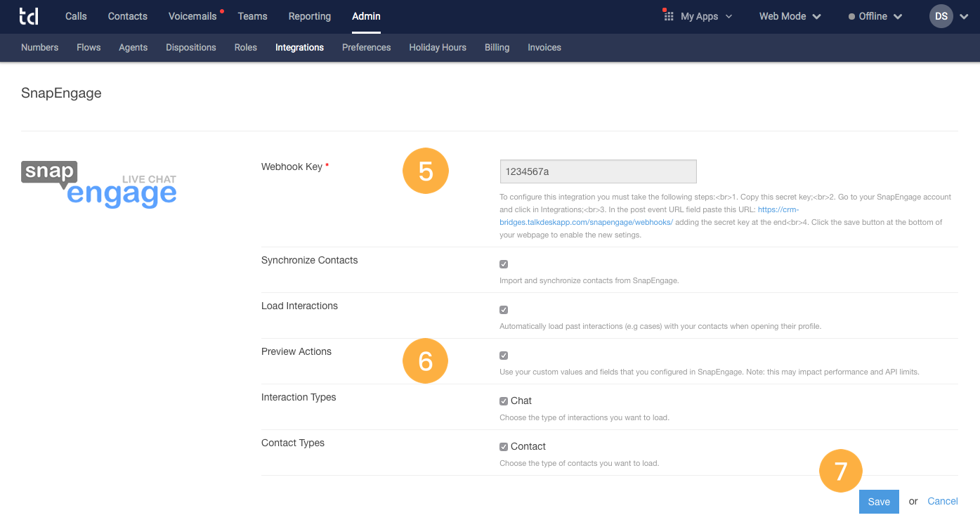The width and height of the screenshot is (980, 527).
Task: Open the Reporting tab
Action: pyautogui.click(x=310, y=16)
